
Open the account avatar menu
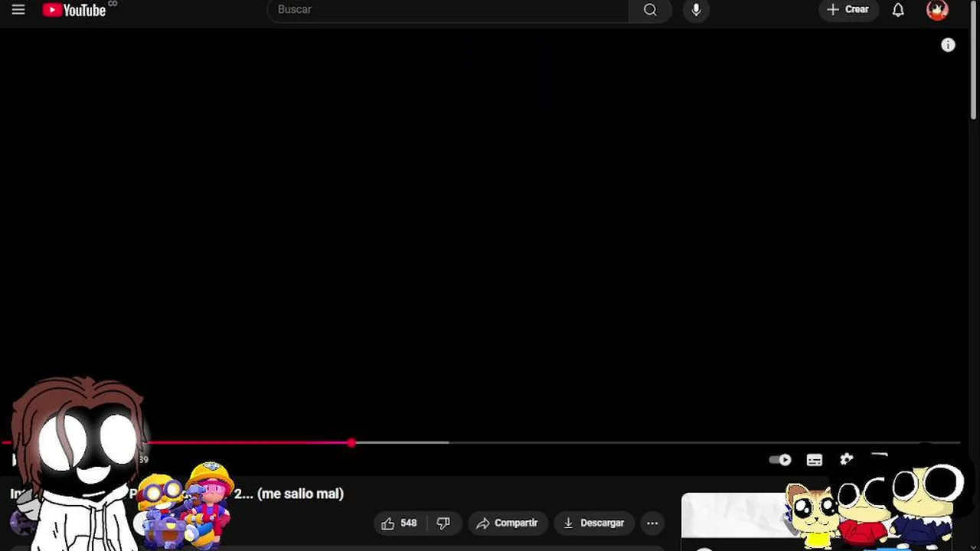(x=937, y=10)
